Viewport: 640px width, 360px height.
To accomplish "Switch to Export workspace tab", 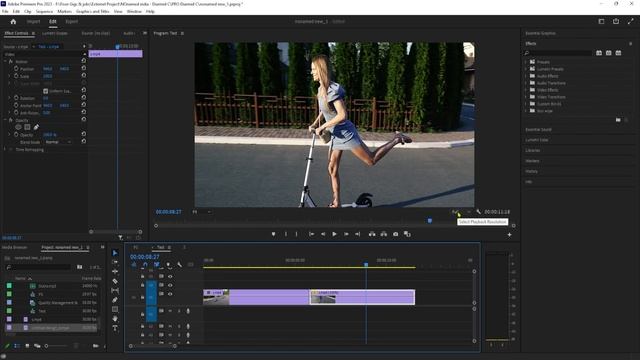I will coord(71,22).
